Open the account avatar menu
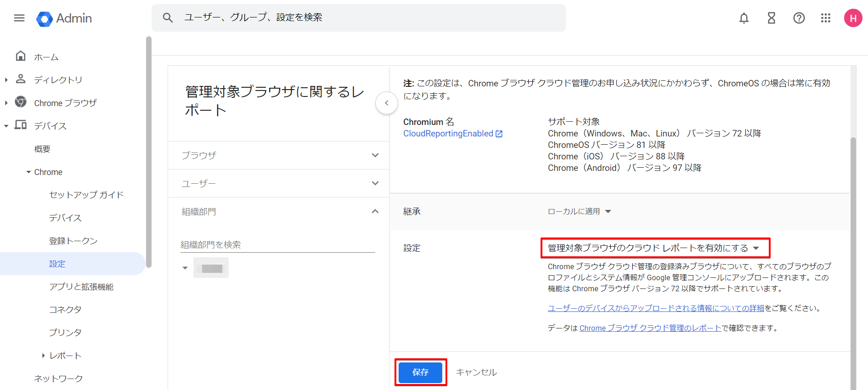This screenshot has width=868, height=390. [x=853, y=18]
